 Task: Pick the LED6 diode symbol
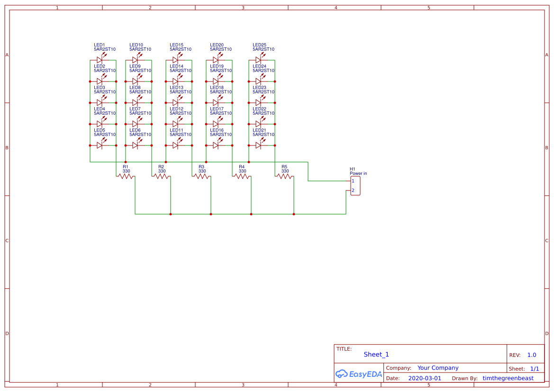pyautogui.click(x=135, y=145)
